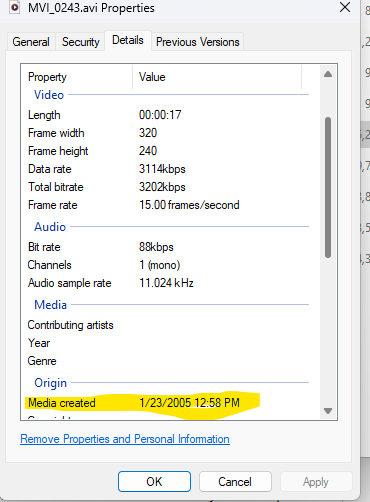Open the Security tab

tap(81, 42)
